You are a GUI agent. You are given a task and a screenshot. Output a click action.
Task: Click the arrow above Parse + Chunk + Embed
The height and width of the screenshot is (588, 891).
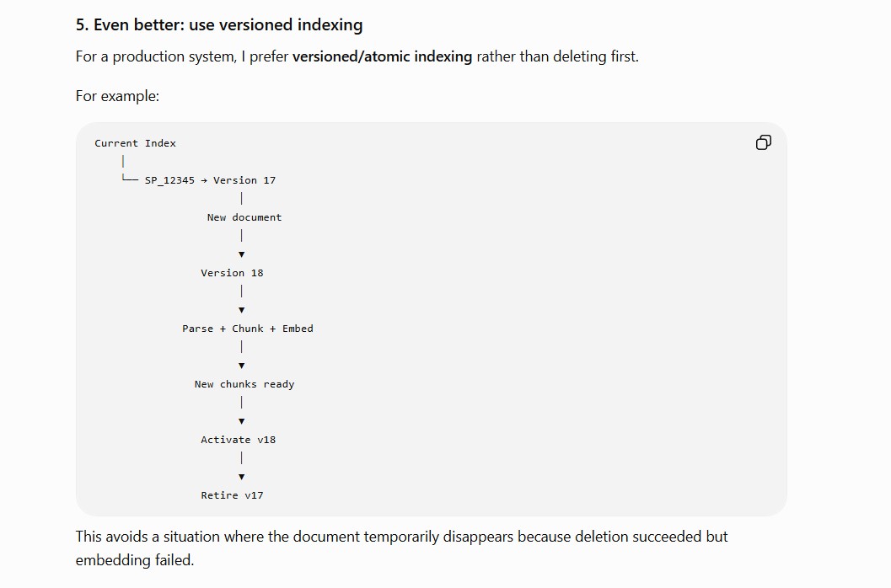click(241, 310)
